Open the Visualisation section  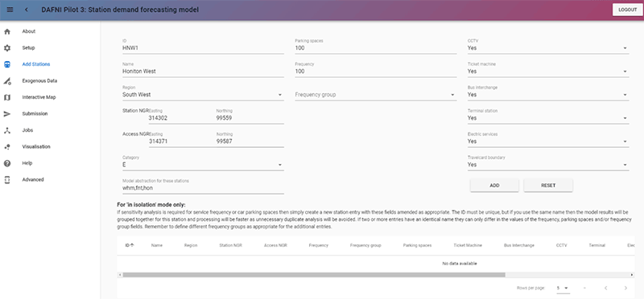36,146
